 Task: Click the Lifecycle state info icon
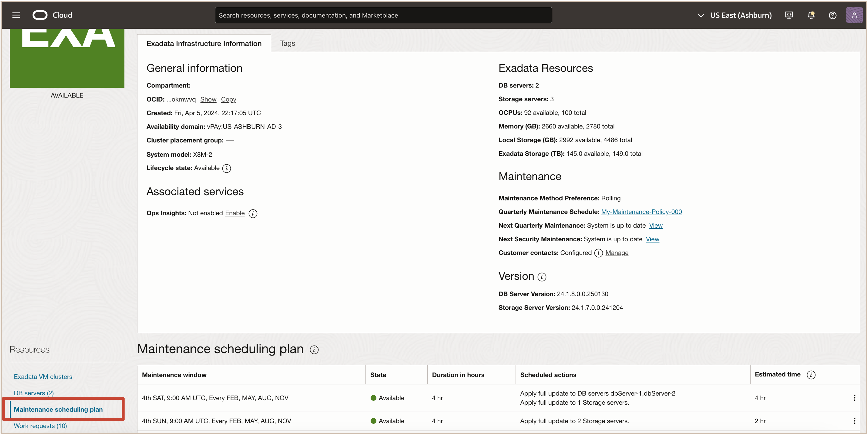click(226, 168)
